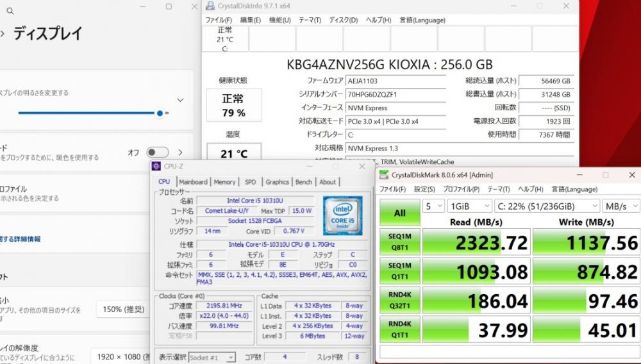
Task: Open the drive dropdown showing C: 22%
Action: point(547,206)
